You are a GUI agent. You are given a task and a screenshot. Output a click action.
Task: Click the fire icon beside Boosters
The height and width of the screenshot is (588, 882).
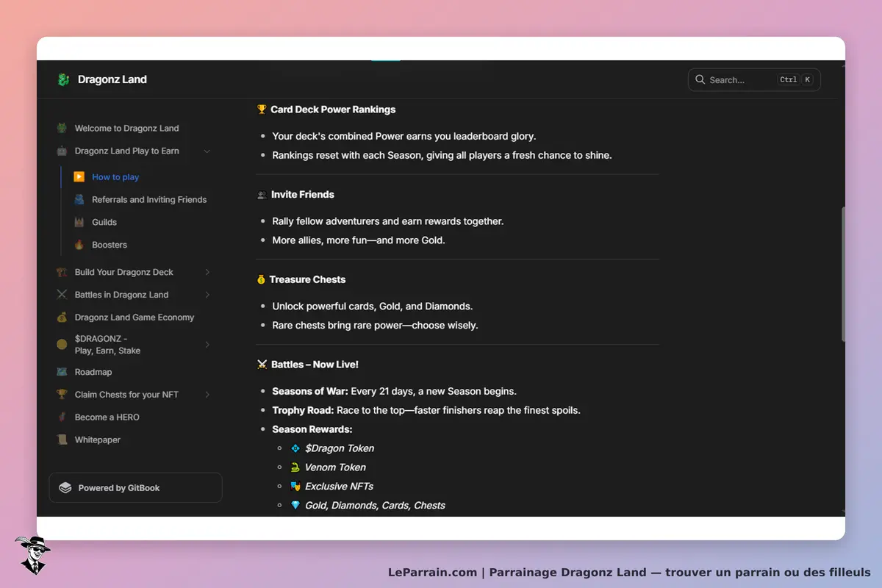point(79,245)
